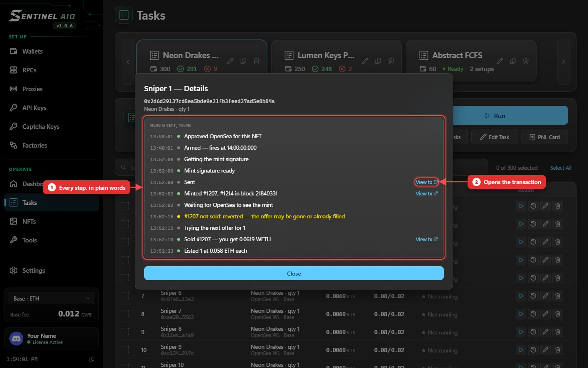The image size is (588, 368).
Task: Open the PNL Card button
Action: point(545,137)
